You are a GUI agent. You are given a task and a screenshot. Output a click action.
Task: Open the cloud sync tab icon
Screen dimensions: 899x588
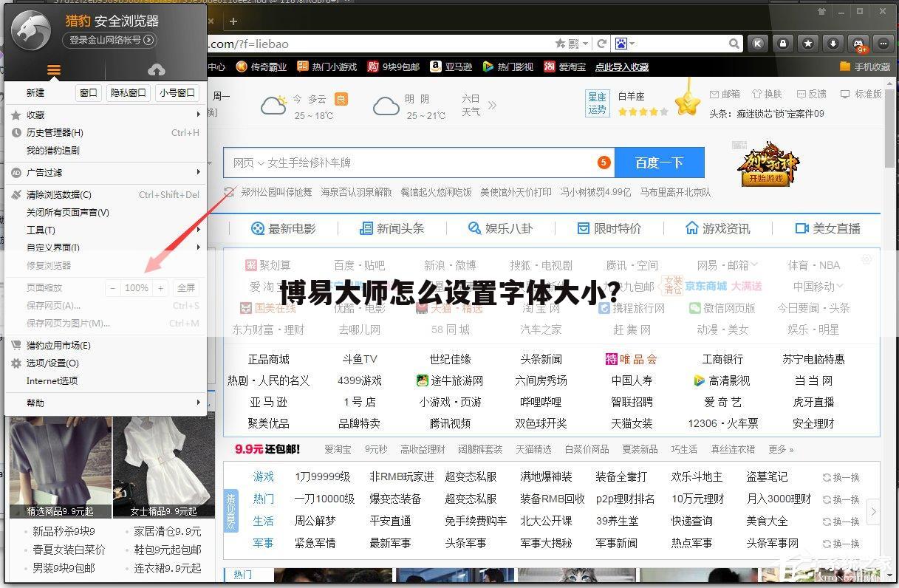156,70
